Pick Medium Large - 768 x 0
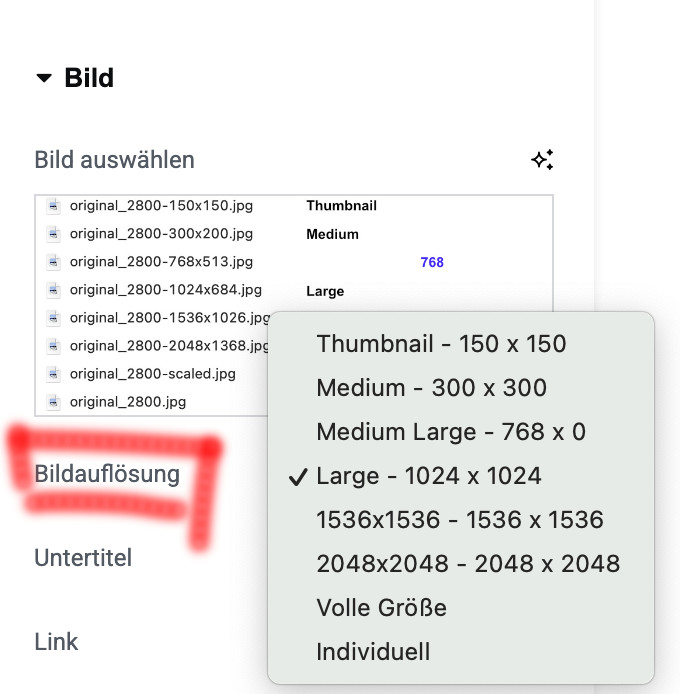The image size is (680, 694). [460, 432]
